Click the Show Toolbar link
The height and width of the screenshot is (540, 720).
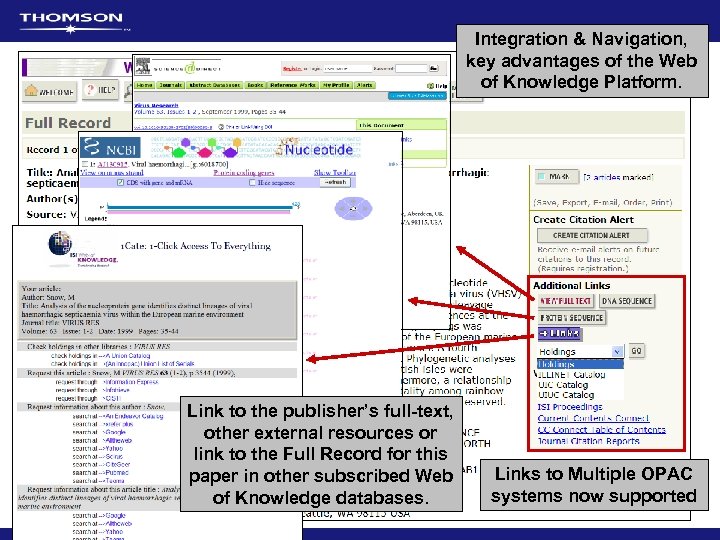click(335, 173)
